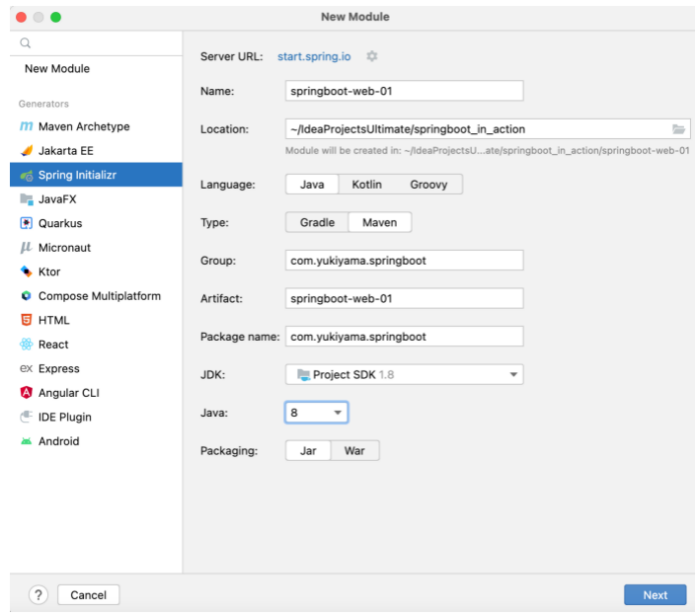
Task: Click the React atom icon
Action: coord(27,344)
